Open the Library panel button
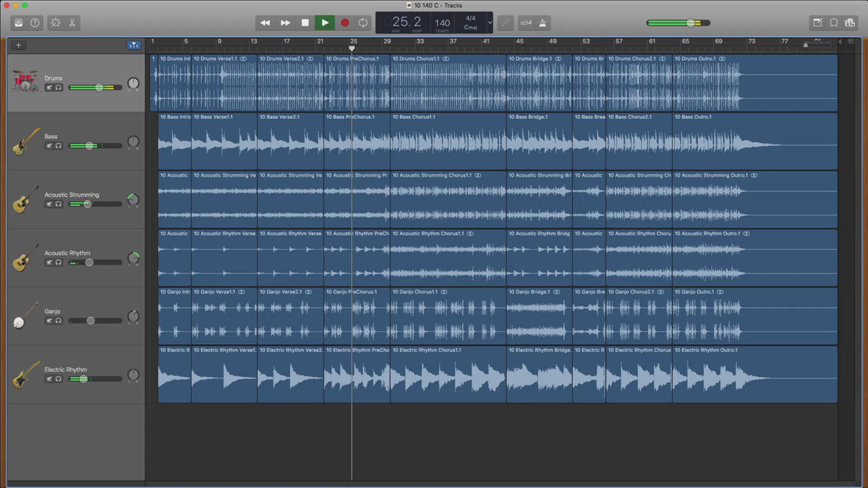This screenshot has height=488, width=868. (x=18, y=23)
